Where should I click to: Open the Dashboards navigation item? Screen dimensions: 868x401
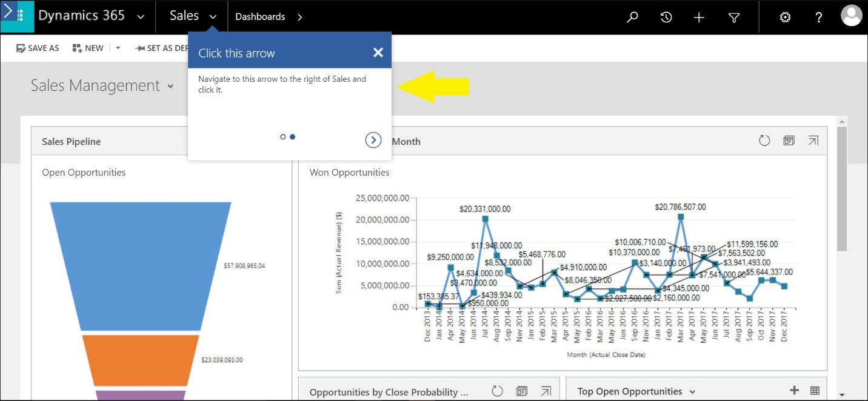click(260, 17)
